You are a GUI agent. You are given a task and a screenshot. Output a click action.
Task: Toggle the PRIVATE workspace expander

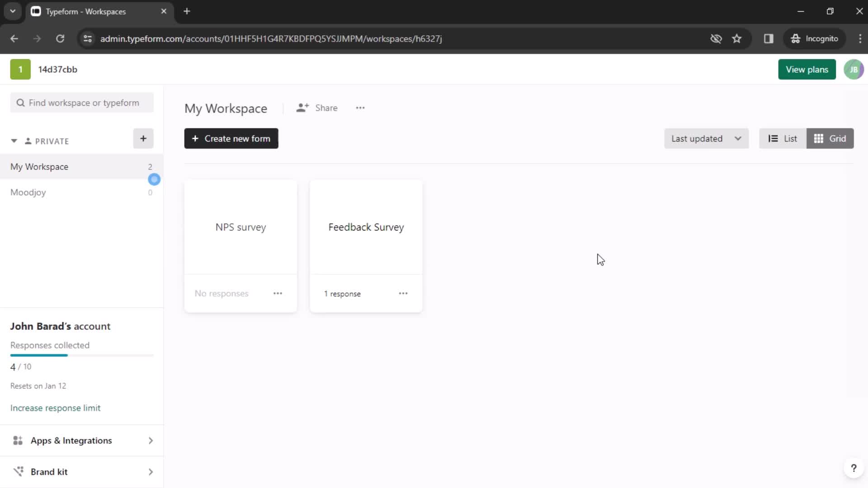pos(13,141)
